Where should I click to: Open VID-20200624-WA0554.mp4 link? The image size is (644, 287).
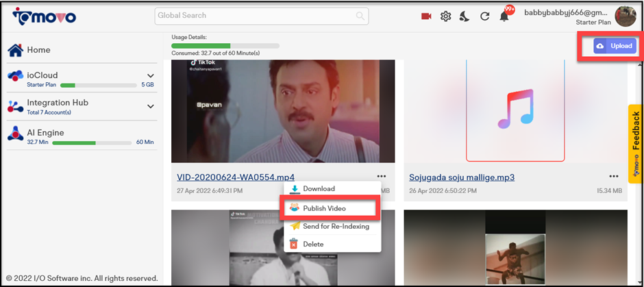point(236,177)
